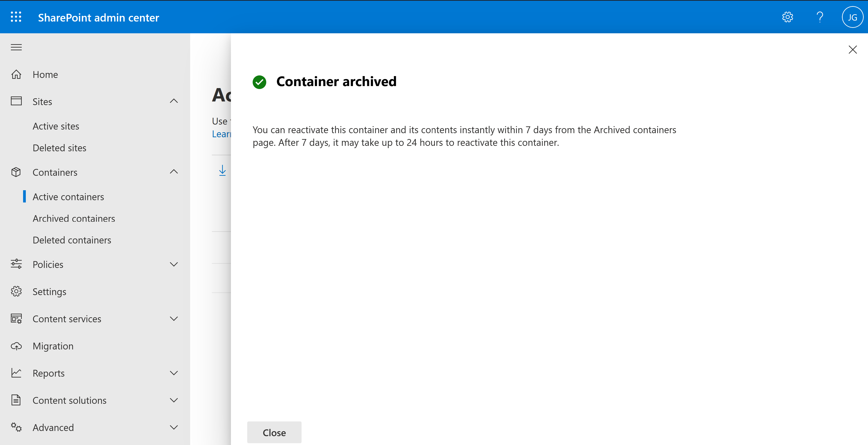Viewport: 868px width, 445px height.
Task: Open the SharePoint app launcher waffle icon
Action: [x=16, y=17]
